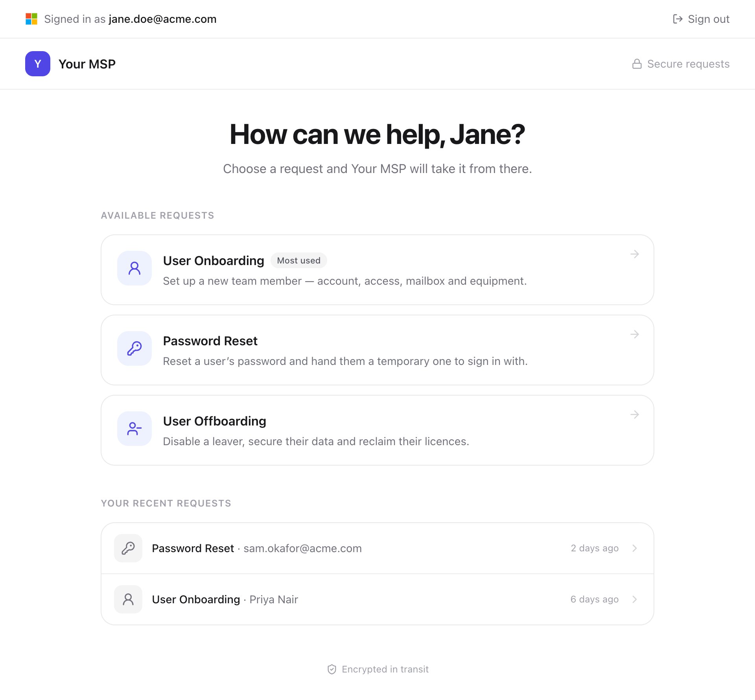The width and height of the screenshot is (755, 700).
Task: Expand chevron beside 6 days ago
Action: [634, 599]
